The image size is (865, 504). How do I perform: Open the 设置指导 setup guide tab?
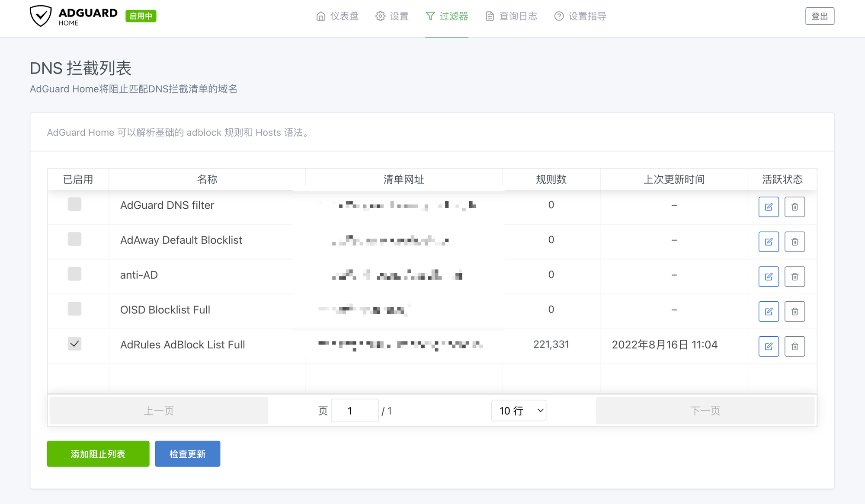tap(580, 16)
